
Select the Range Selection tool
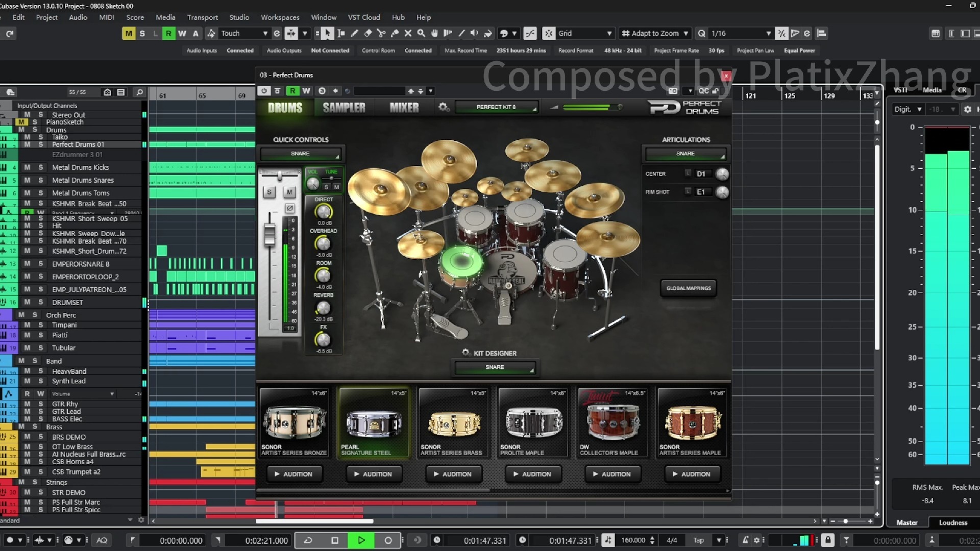[341, 34]
